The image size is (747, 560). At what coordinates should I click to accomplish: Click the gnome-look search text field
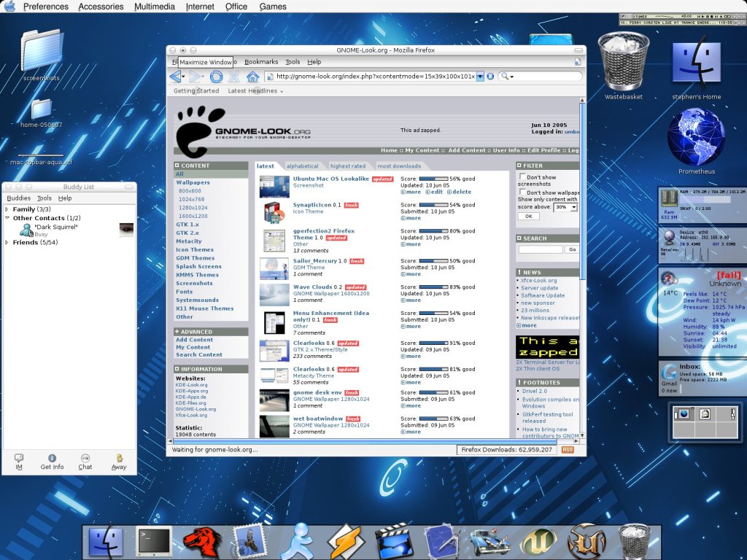541,249
